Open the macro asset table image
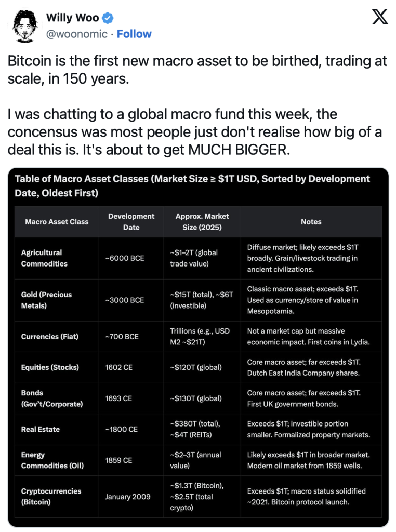Viewport: 396px width, 532px height. pyautogui.click(x=198, y=347)
